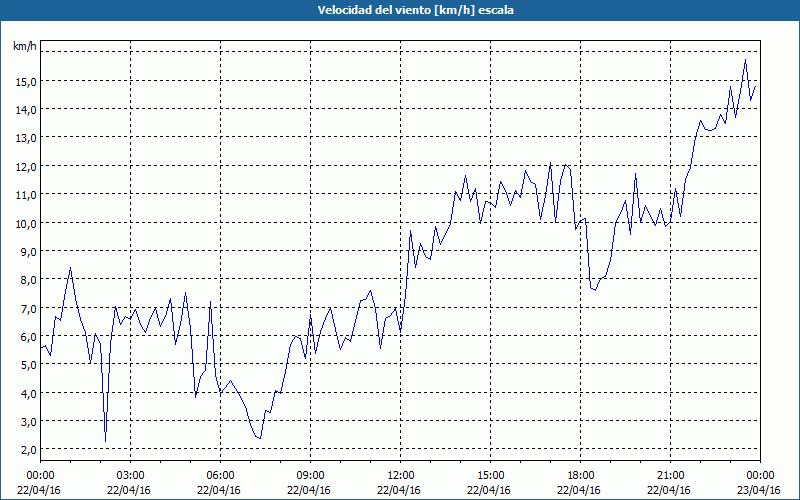Click the 12,0 y-axis value
800x500 pixels.
(x=27, y=166)
